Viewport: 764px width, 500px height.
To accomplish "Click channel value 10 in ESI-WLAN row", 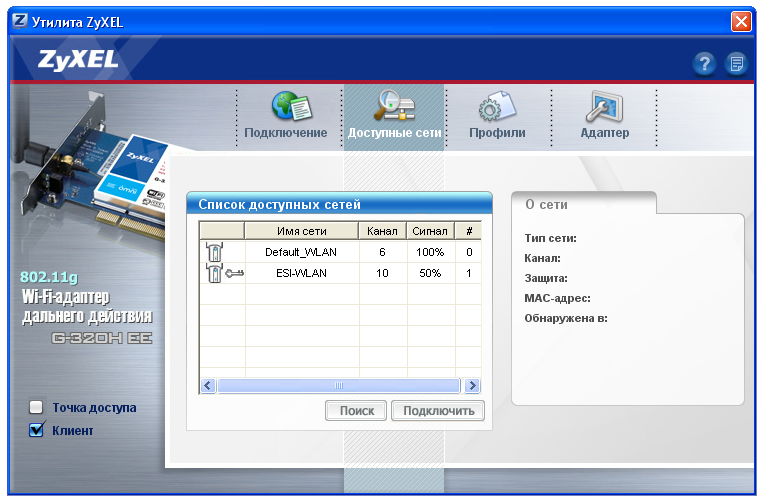I will [x=382, y=273].
